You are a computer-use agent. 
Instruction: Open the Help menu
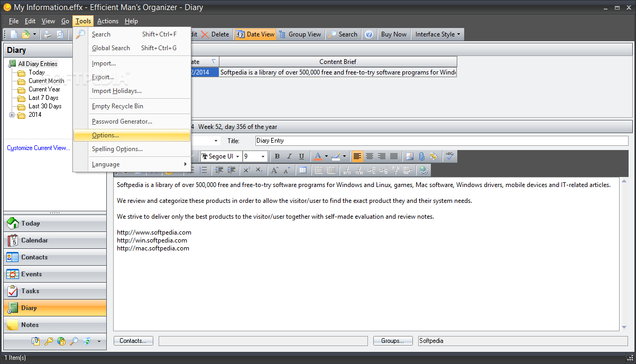[x=132, y=21]
